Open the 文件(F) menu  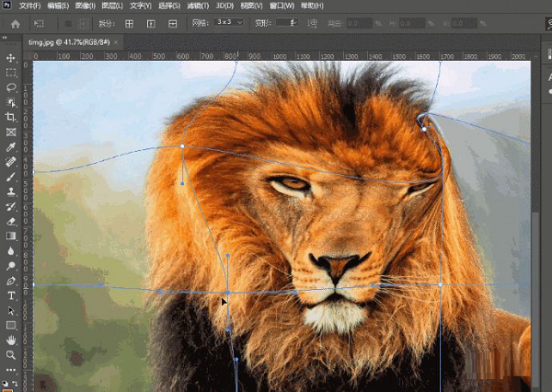[x=31, y=6]
